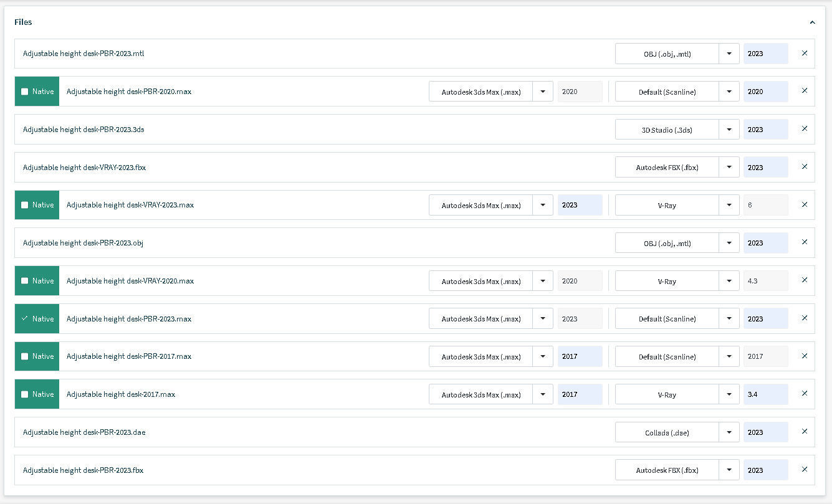Click the Adjustable height desk-VRAY-2023.fbx file name
This screenshot has height=504, width=832.
point(84,167)
